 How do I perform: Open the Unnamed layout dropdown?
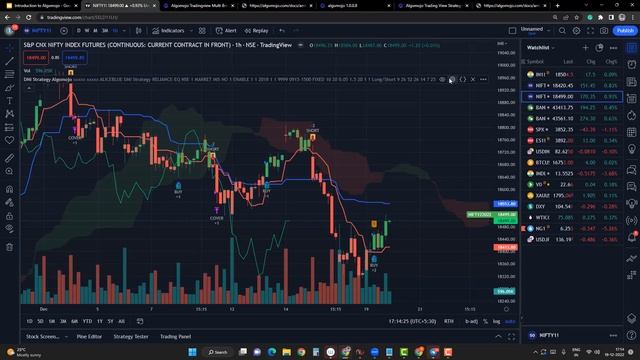click(535, 31)
